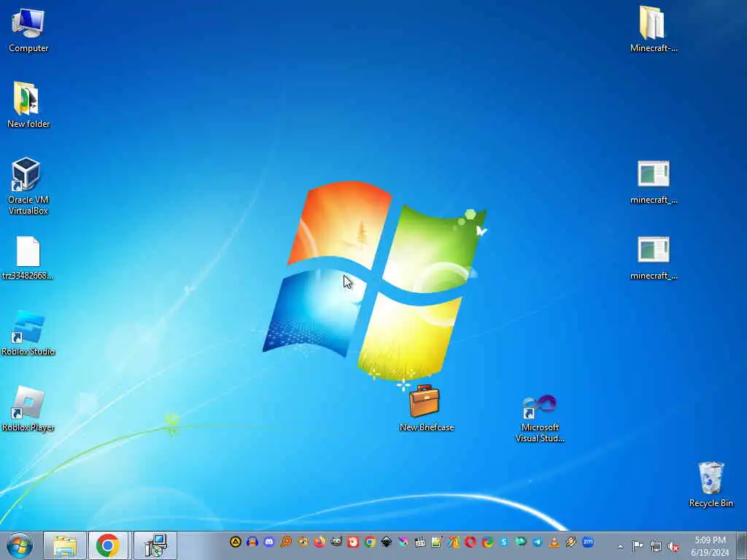Open the Windows Start menu orb

click(x=20, y=545)
